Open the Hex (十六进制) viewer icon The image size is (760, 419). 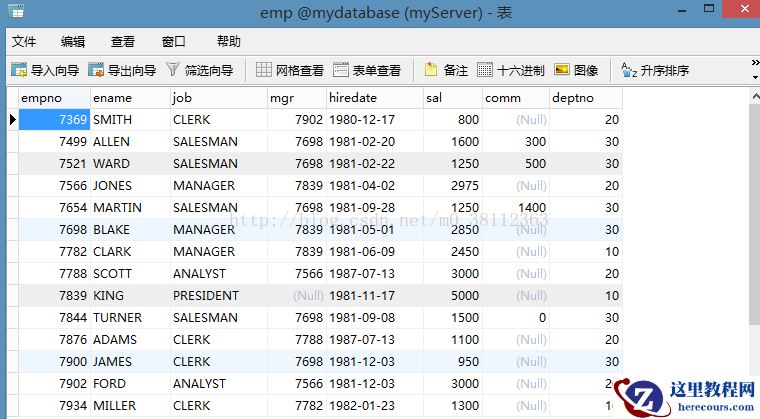(x=485, y=70)
